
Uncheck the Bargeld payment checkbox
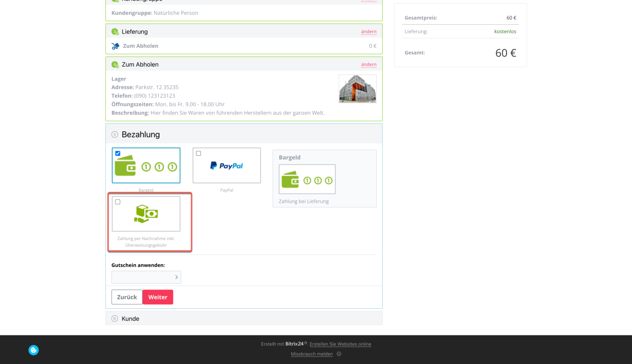(118, 153)
